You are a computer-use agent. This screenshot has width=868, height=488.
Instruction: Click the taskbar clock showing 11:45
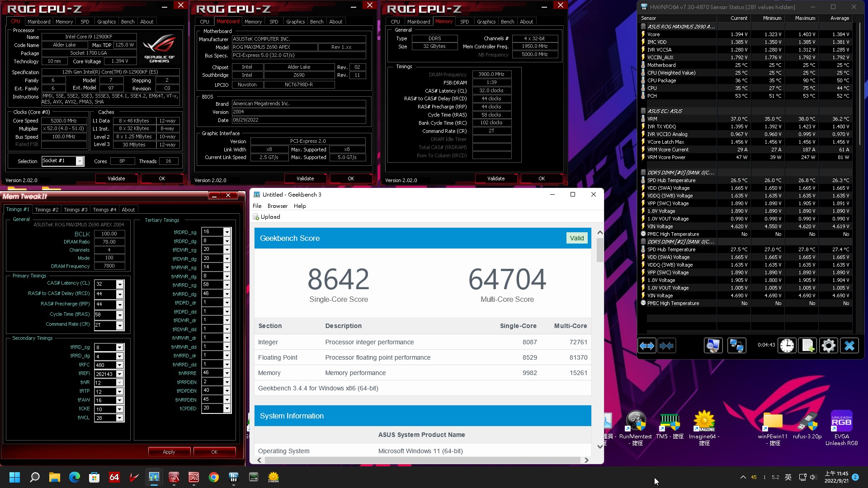coord(836,477)
